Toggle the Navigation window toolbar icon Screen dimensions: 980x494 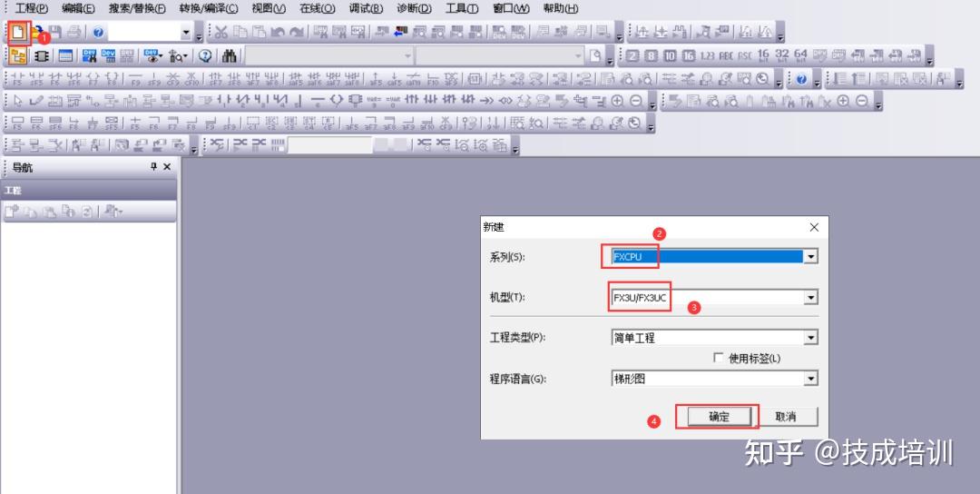[x=18, y=55]
